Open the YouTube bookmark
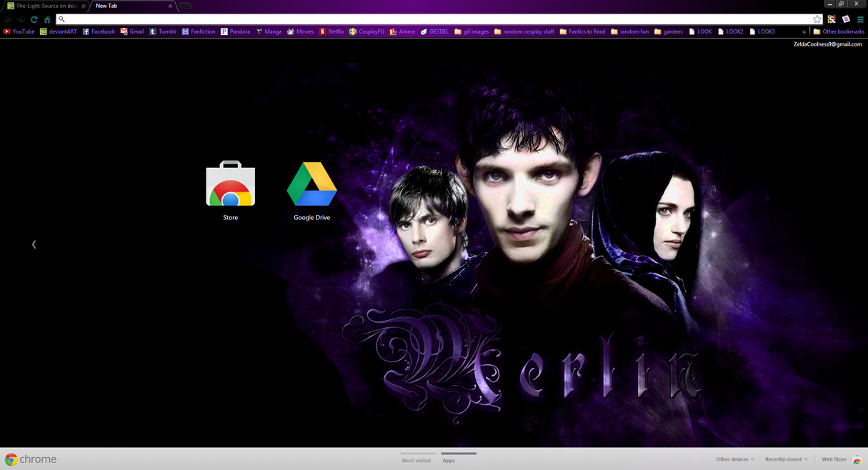The height and width of the screenshot is (470, 868). [x=19, y=31]
